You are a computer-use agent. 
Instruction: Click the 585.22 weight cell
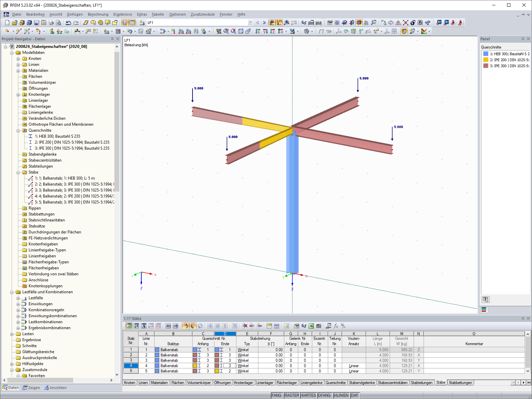402,350
